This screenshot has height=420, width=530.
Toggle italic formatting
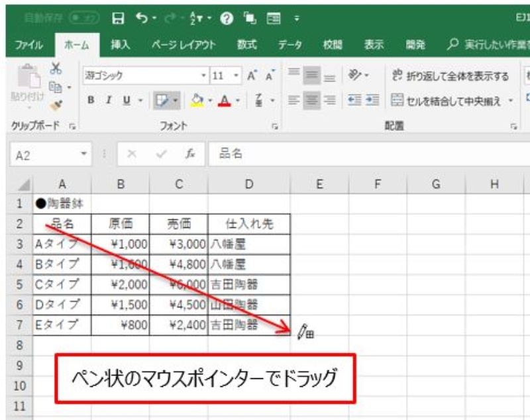pyautogui.click(x=108, y=99)
